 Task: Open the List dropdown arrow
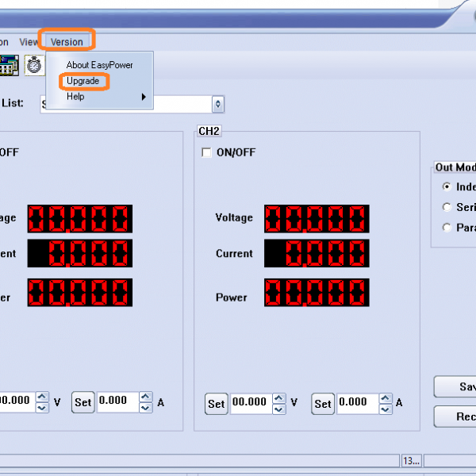(x=218, y=104)
